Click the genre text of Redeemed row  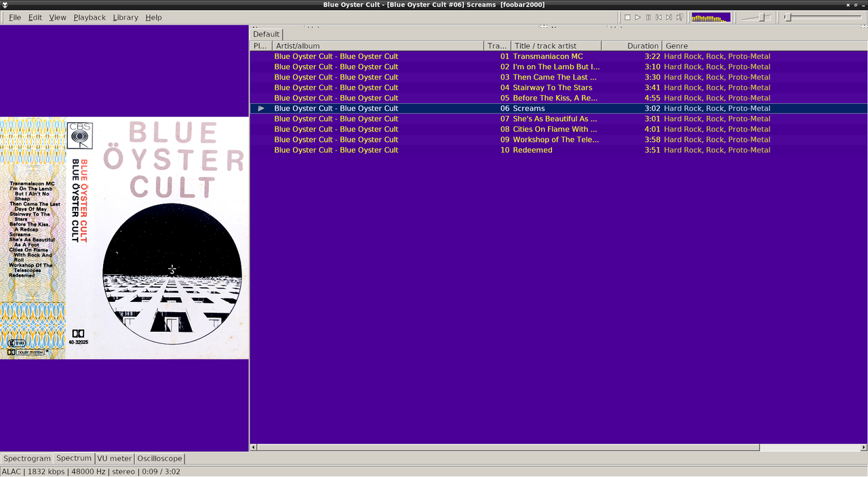pos(717,150)
